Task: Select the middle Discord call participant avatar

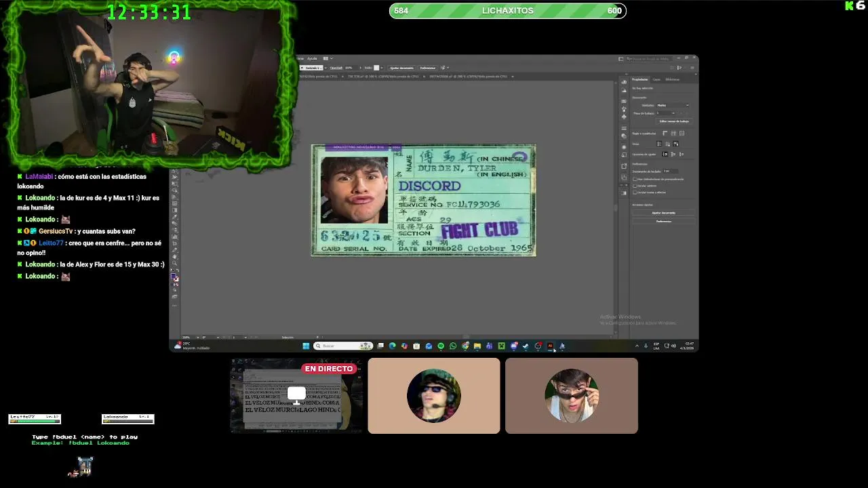Action: pos(434,396)
